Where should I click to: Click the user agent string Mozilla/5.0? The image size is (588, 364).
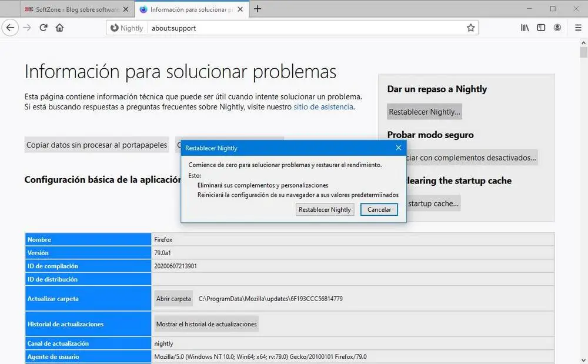tap(260, 356)
